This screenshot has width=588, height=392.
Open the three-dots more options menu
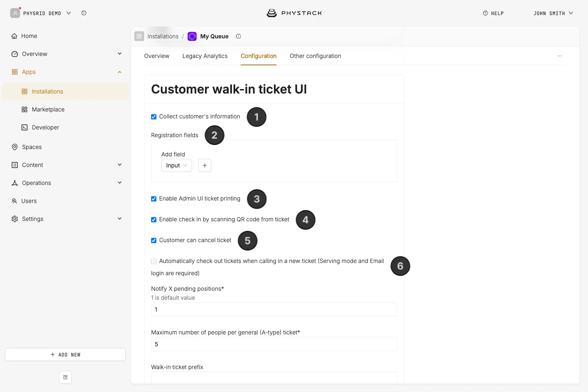(560, 56)
